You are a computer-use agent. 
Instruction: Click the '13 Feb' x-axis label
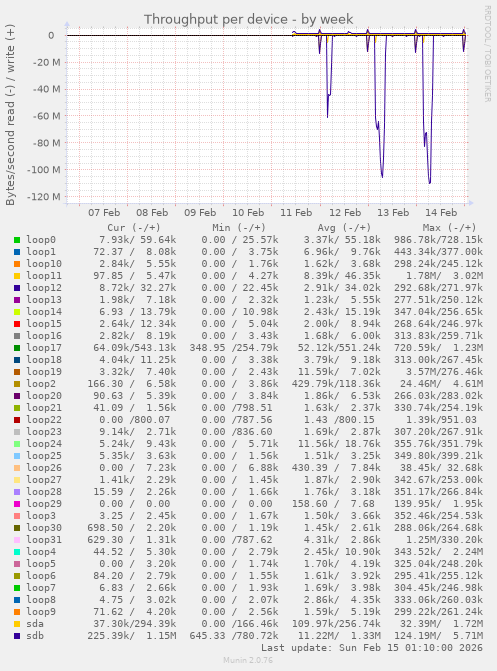pyautogui.click(x=393, y=213)
